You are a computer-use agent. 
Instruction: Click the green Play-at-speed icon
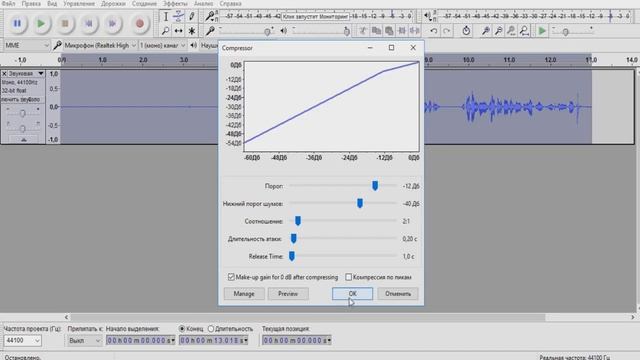(542, 31)
